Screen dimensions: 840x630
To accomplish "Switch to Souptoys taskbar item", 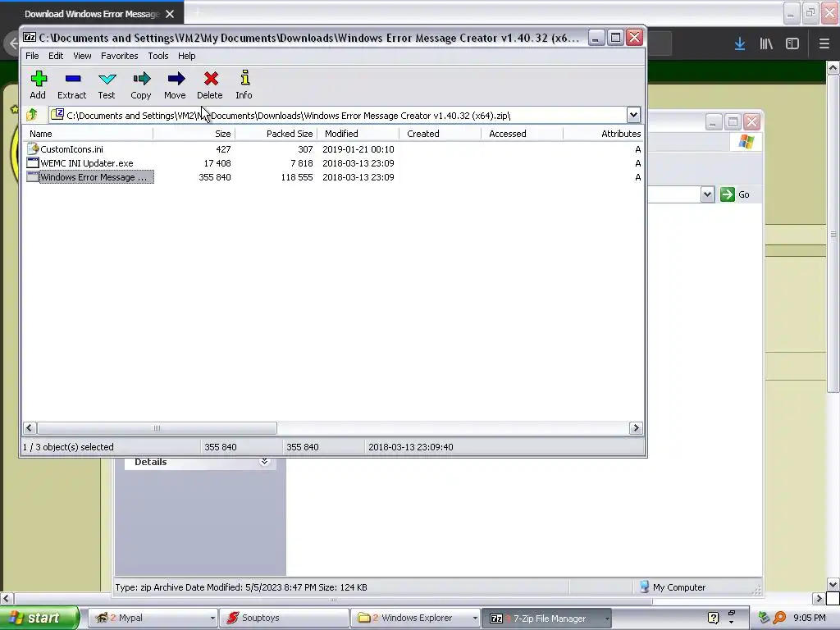I will pyautogui.click(x=284, y=619).
